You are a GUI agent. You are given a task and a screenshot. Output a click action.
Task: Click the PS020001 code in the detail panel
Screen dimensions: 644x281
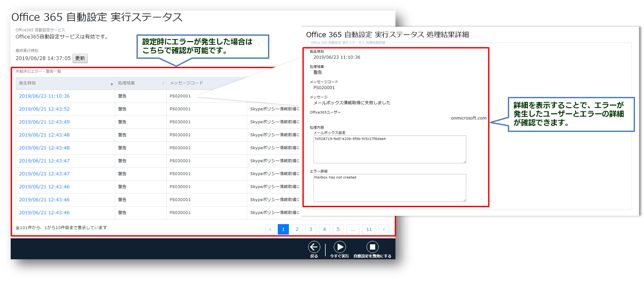click(x=324, y=88)
